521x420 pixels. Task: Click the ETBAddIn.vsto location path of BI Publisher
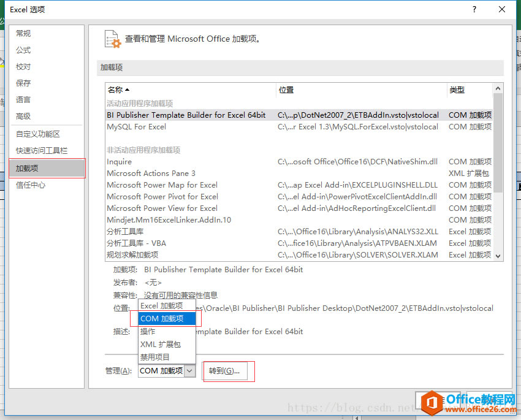pyautogui.click(x=358, y=115)
